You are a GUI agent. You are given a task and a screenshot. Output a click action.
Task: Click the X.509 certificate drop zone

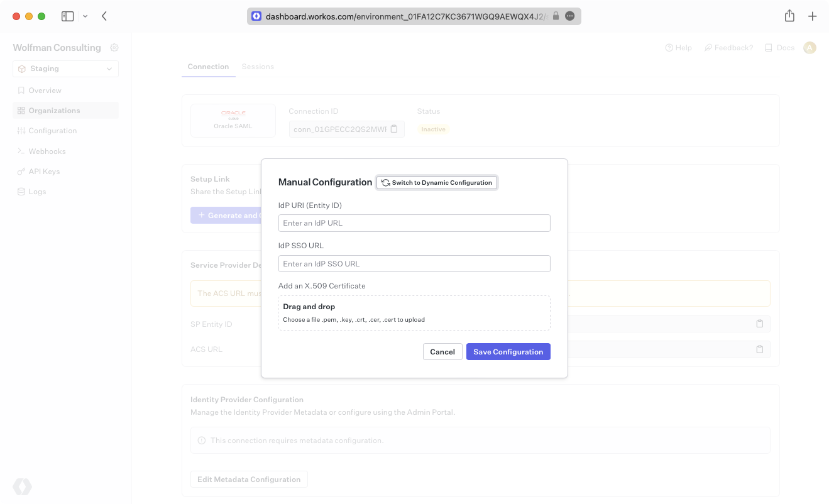[414, 312]
